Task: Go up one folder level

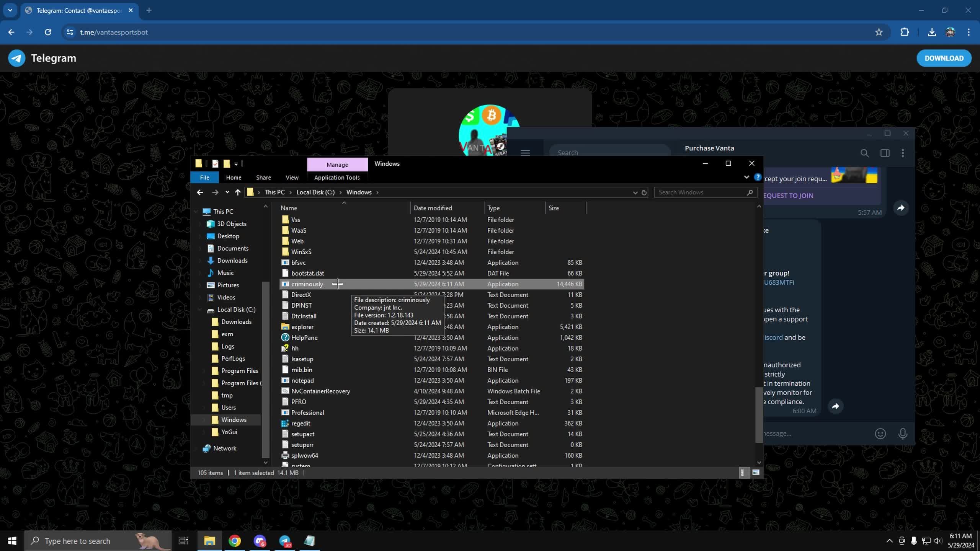Action: tap(238, 192)
